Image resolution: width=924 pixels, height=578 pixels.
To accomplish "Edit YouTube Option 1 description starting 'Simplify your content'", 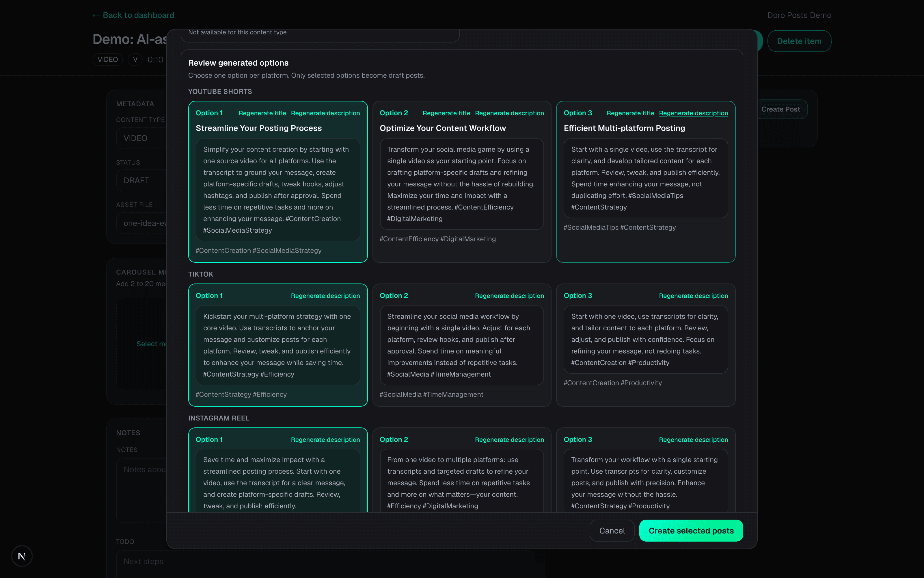I will (x=277, y=190).
